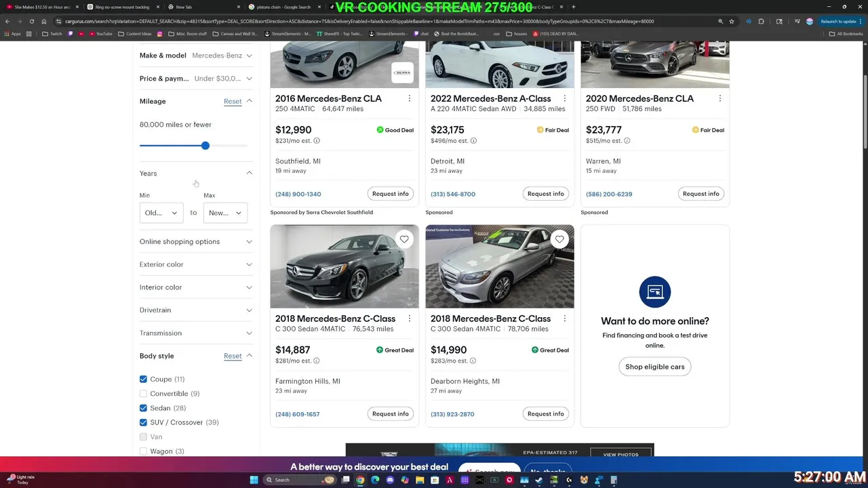Viewport: 868px width, 488px height.
Task: Save the black 2018 Mercedes-Benz C-Class with heart icon
Action: click(404, 239)
